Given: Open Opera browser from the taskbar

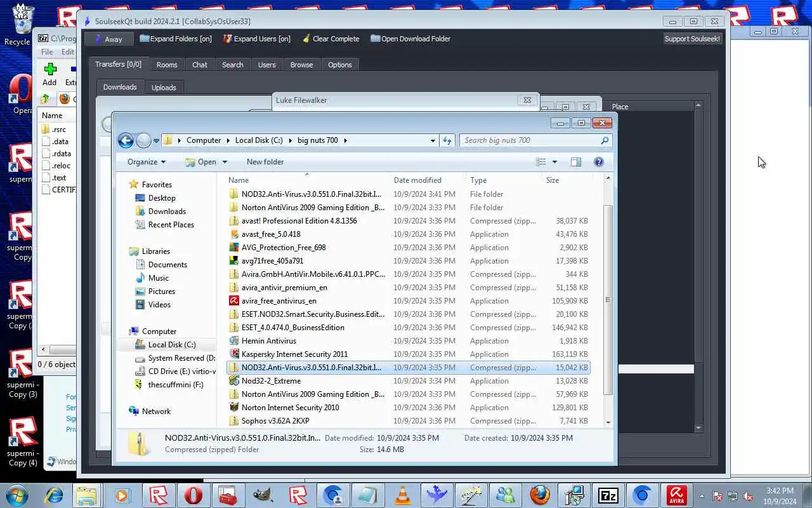Looking at the screenshot, I should (x=193, y=495).
